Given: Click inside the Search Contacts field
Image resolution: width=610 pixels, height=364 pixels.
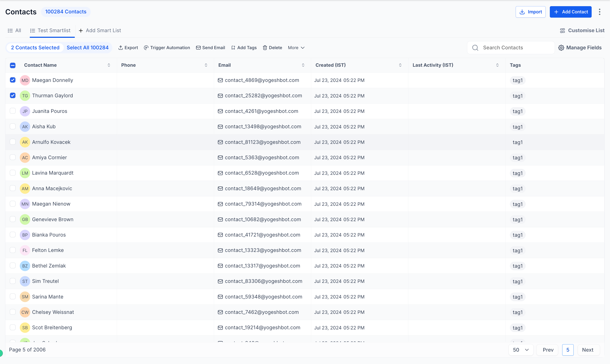Looking at the screenshot, I should pyautogui.click(x=510, y=48).
